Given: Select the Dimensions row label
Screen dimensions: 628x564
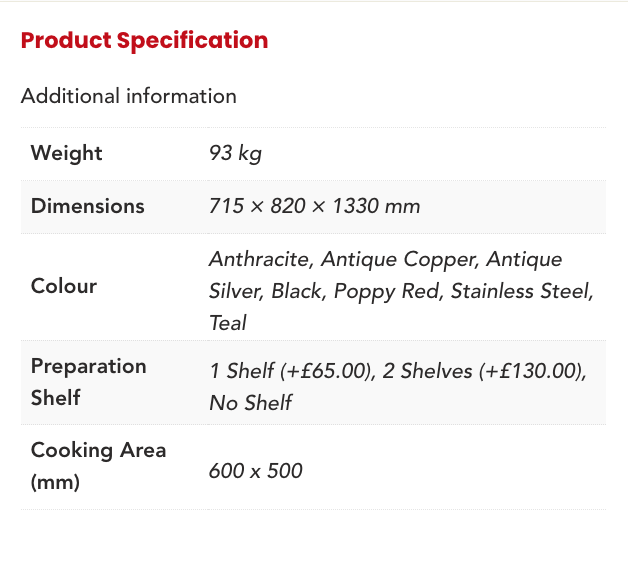Looking at the screenshot, I should point(88,206).
